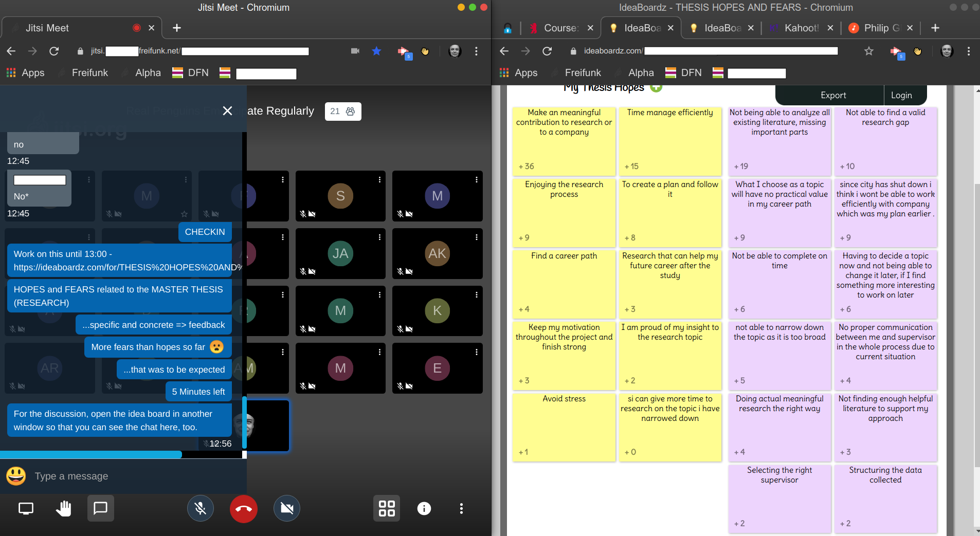Mute the microphone in Jitsi

click(200, 508)
